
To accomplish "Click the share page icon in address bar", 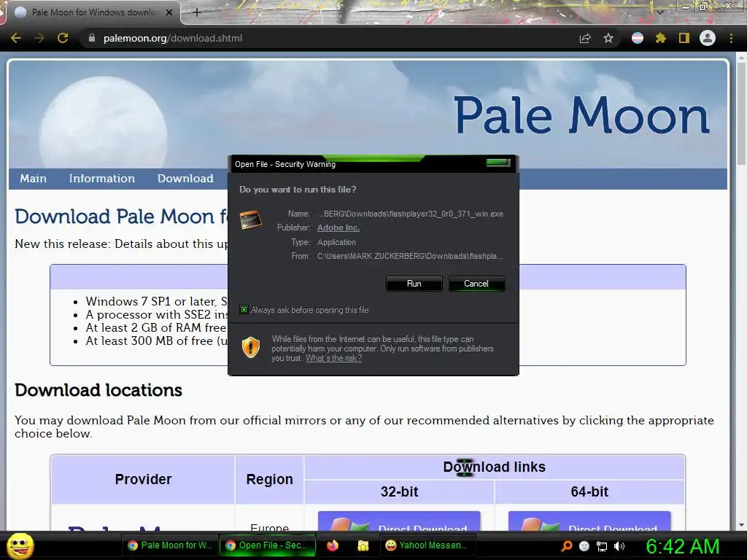I will [584, 38].
